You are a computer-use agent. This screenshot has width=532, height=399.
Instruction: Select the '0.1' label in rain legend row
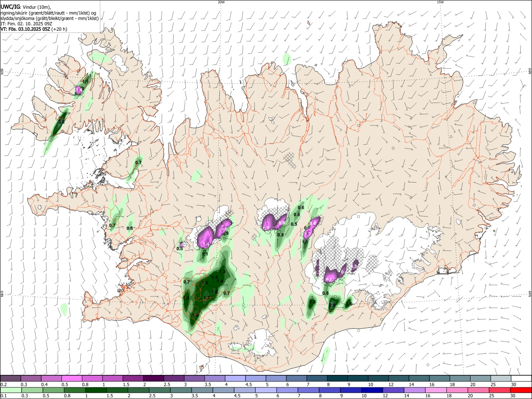point(4,396)
